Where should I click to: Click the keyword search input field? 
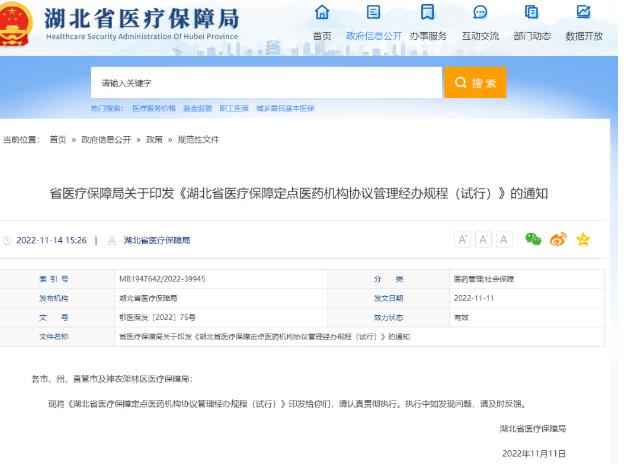[264, 83]
